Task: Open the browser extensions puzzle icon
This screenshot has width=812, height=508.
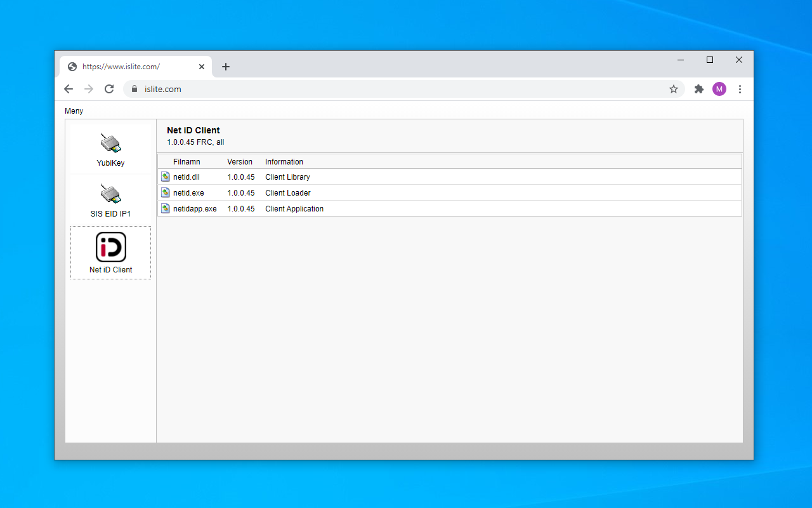Action: point(698,89)
